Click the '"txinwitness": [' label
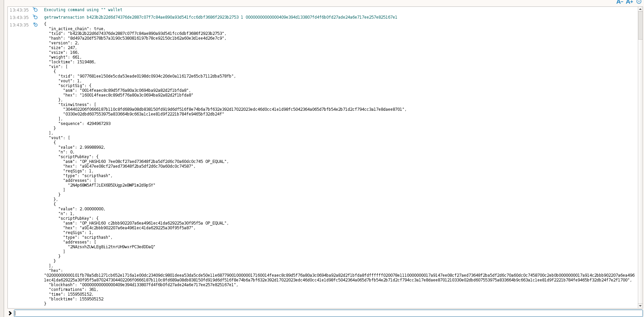This screenshot has width=644, height=317. tap(77, 105)
